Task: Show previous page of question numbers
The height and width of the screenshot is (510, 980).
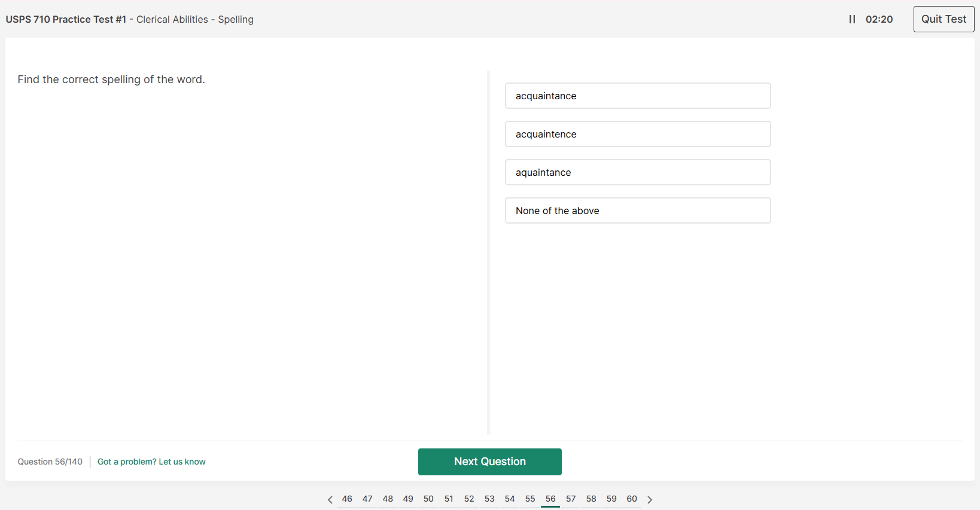Action: [x=330, y=499]
